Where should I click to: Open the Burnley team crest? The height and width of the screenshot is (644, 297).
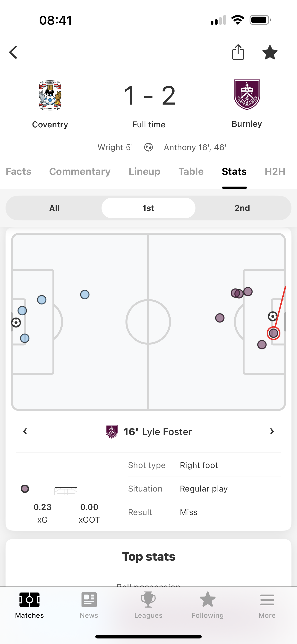tap(247, 94)
